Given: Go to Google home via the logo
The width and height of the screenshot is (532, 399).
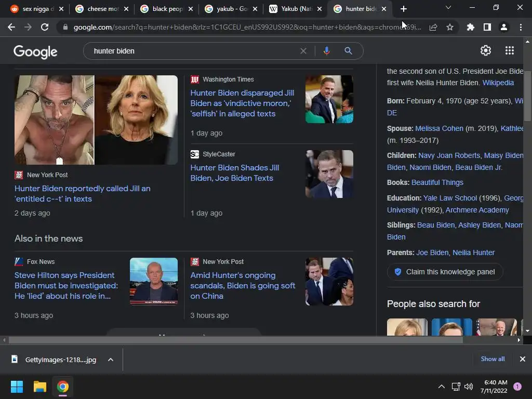Looking at the screenshot, I should (x=35, y=51).
